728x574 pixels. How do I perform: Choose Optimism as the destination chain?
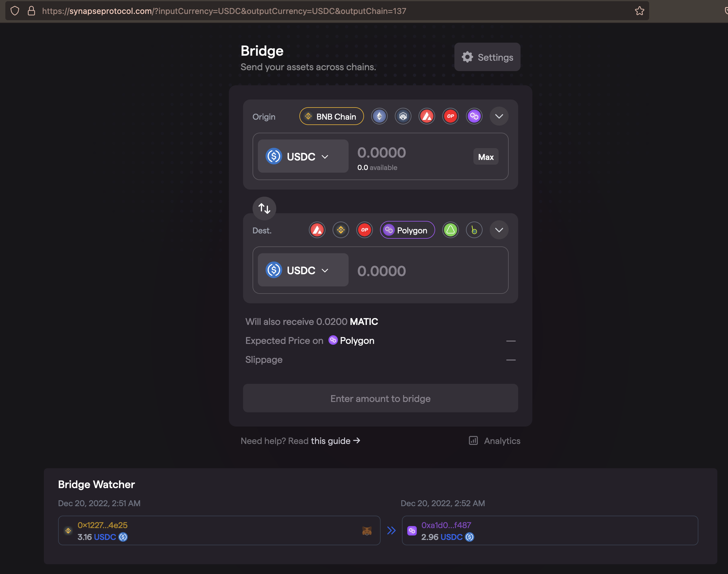[365, 230]
